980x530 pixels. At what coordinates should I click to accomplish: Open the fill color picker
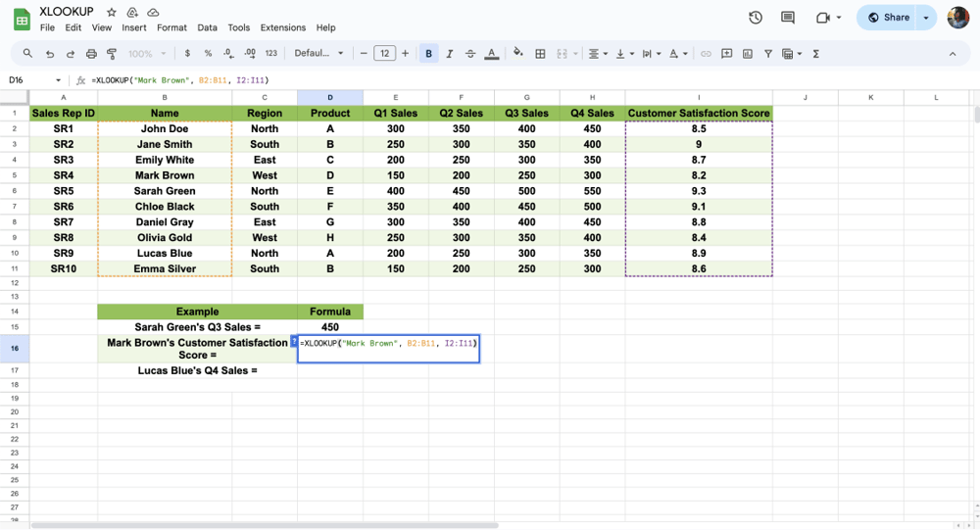[517, 54]
